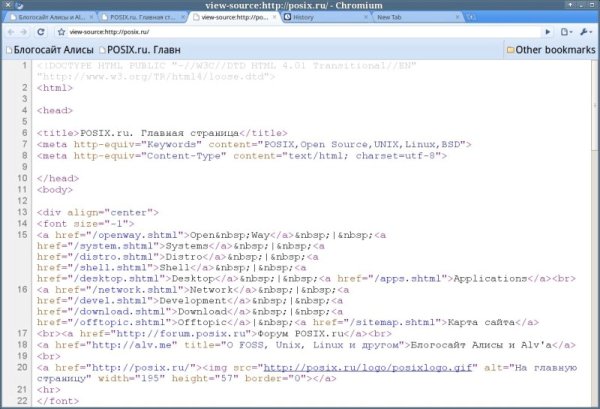Click the vertical scrollbar thumb
The height and width of the screenshot is (409, 600).
[595, 106]
